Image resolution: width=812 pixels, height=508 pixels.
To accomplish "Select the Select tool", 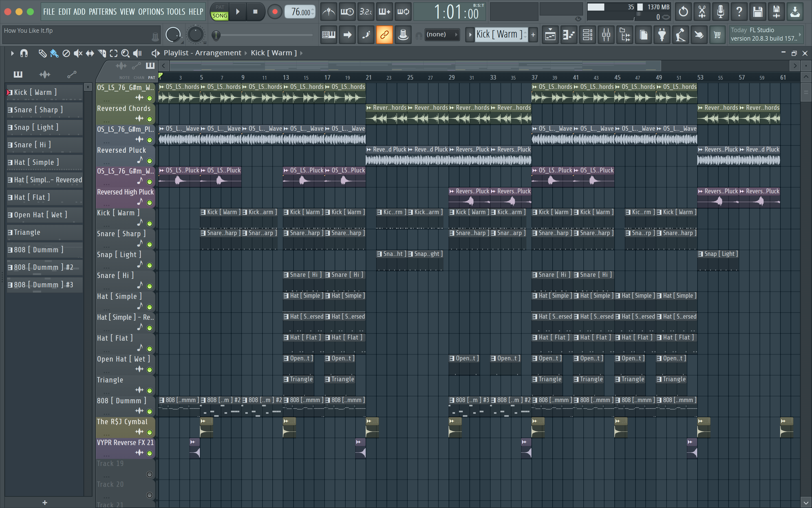I will pos(114,53).
